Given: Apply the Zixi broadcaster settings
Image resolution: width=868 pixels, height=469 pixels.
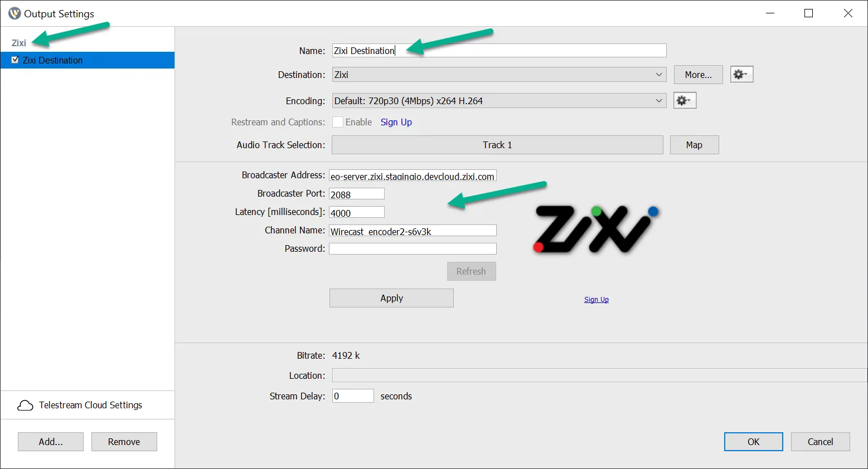Looking at the screenshot, I should click(x=391, y=298).
